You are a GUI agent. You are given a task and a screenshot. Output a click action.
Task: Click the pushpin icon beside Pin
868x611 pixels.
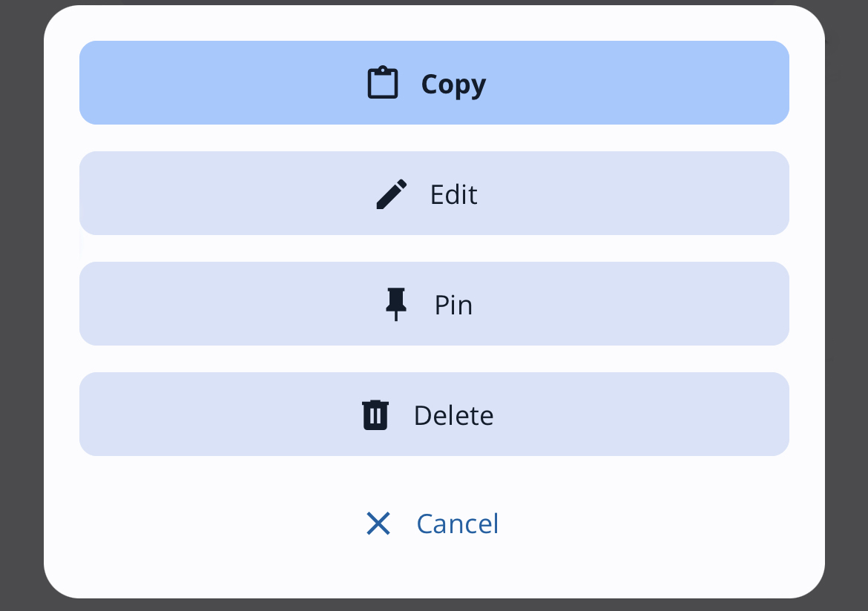[x=396, y=304]
